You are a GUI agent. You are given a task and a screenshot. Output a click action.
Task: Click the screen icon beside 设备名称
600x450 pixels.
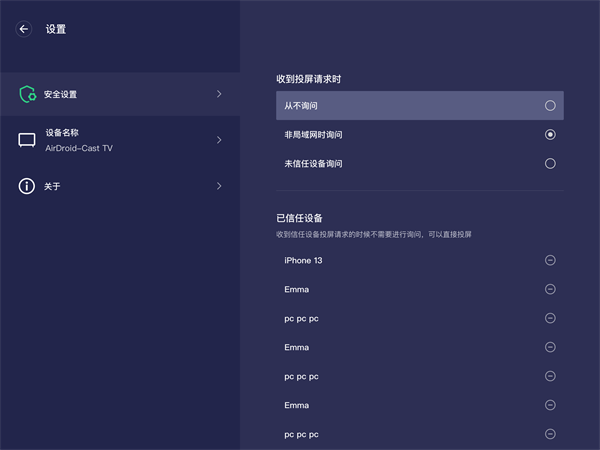click(27, 140)
